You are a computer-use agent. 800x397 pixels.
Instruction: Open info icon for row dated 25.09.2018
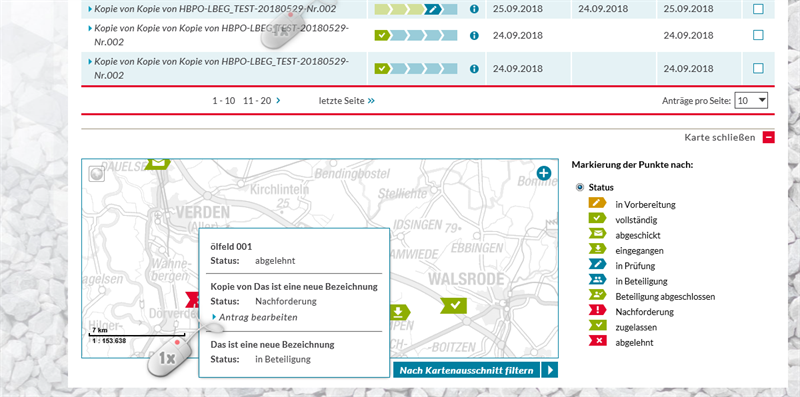(x=474, y=9)
